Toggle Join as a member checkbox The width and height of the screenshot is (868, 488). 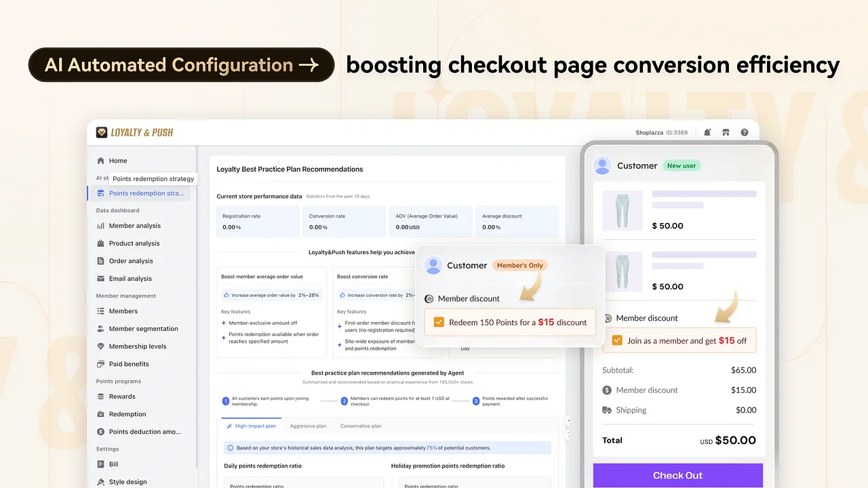(617, 341)
